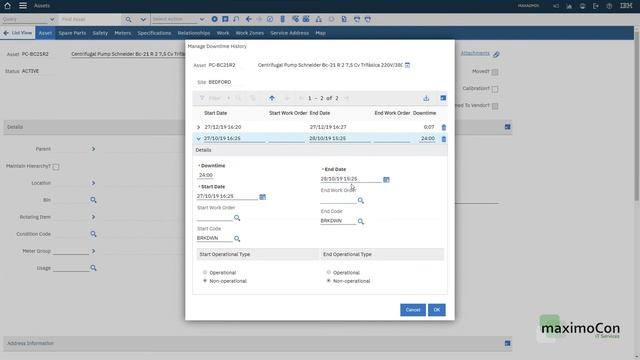Open the hamburger navigation menu
Screen dimensions: 640x360
[x=23, y=6]
